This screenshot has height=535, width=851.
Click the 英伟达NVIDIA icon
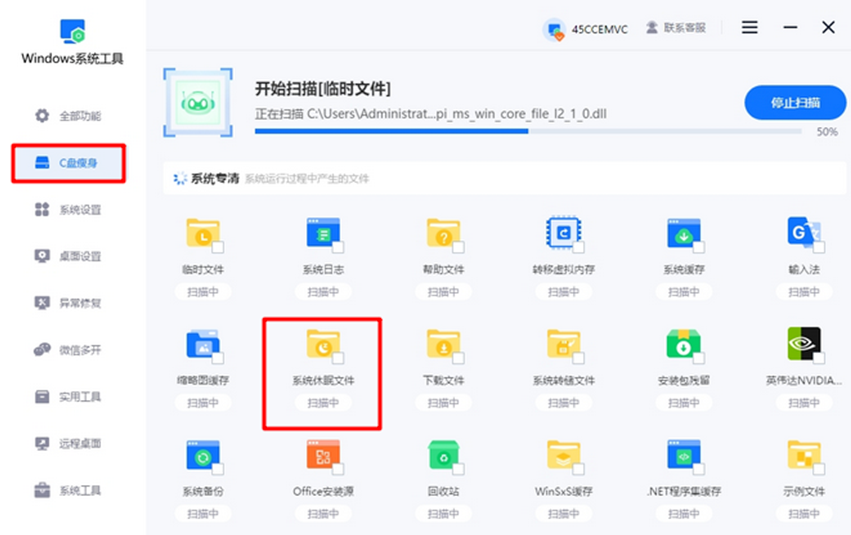(804, 343)
